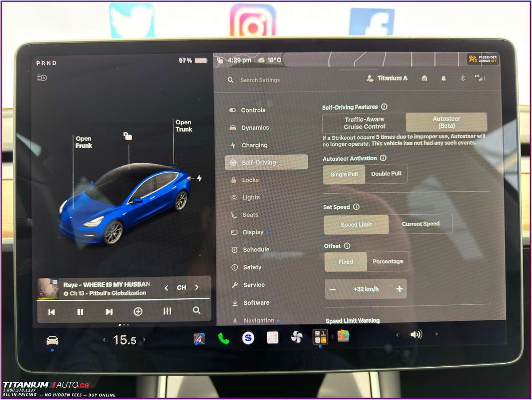532x400 pixels.
Task: Search media with magnifier icon
Action: pos(196,311)
